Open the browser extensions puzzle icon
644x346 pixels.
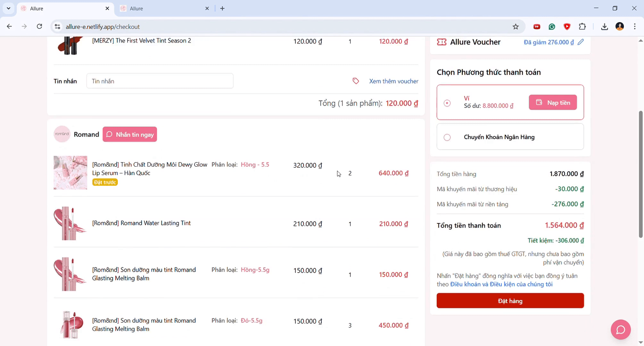[x=582, y=27]
